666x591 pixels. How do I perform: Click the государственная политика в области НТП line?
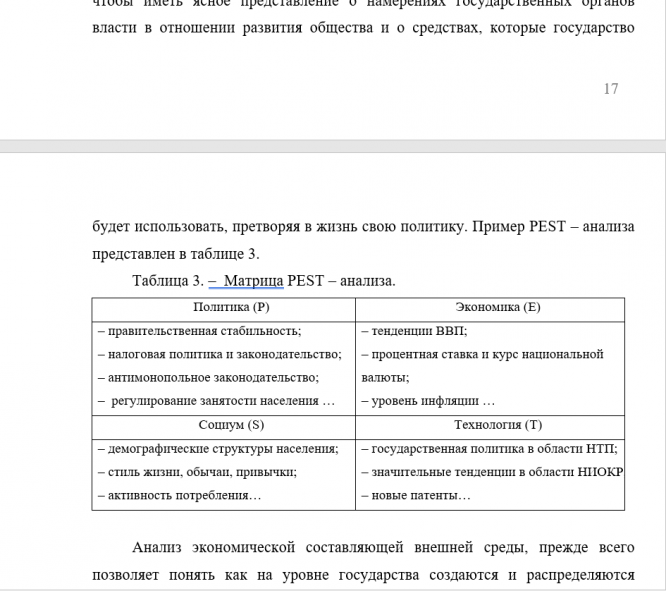coord(490,449)
